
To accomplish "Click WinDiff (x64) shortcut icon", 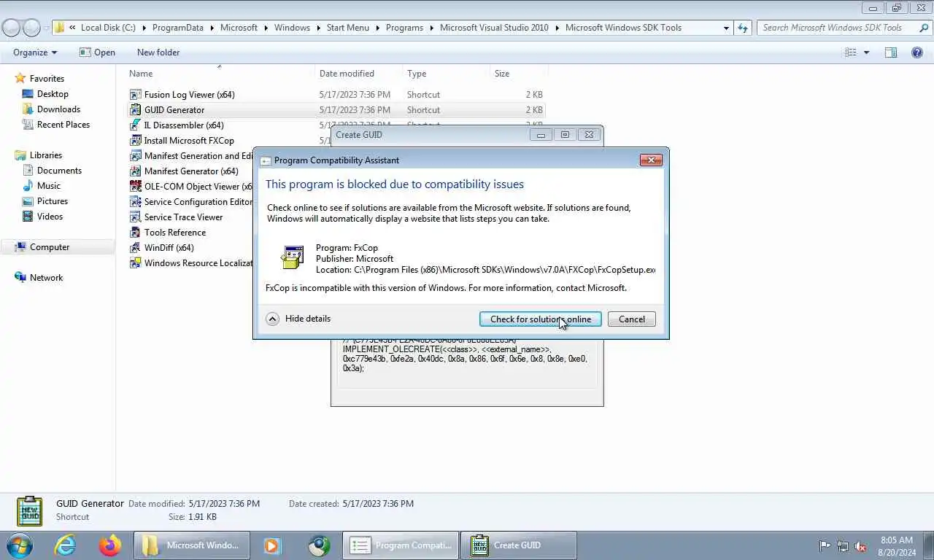I will (x=135, y=248).
